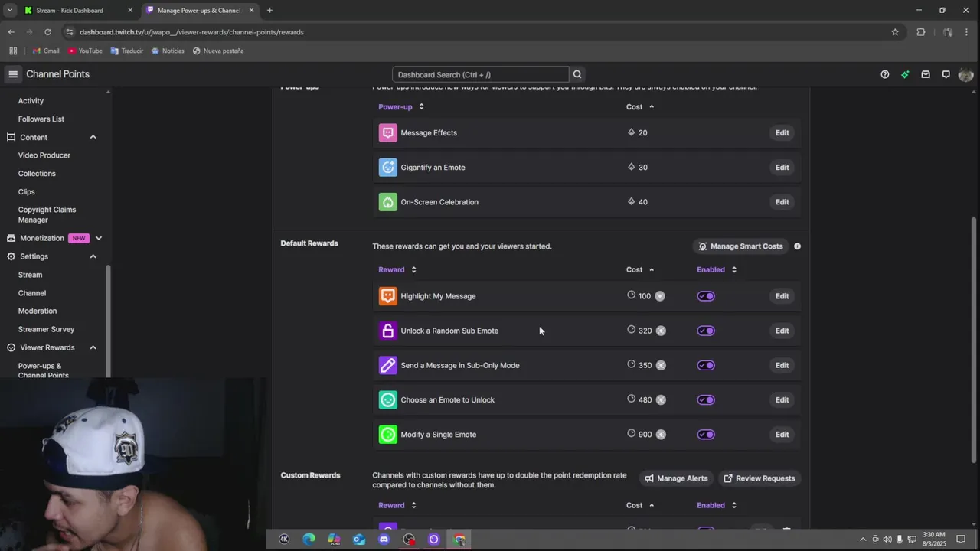Open the help question mark icon
This screenshot has height=551, width=980.
[885, 74]
